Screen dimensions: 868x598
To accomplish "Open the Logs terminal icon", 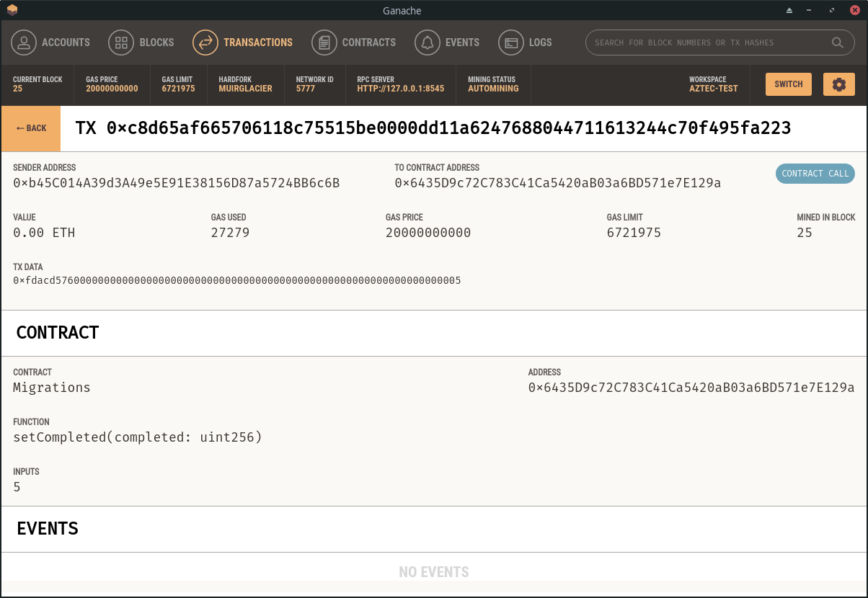I will tap(511, 43).
